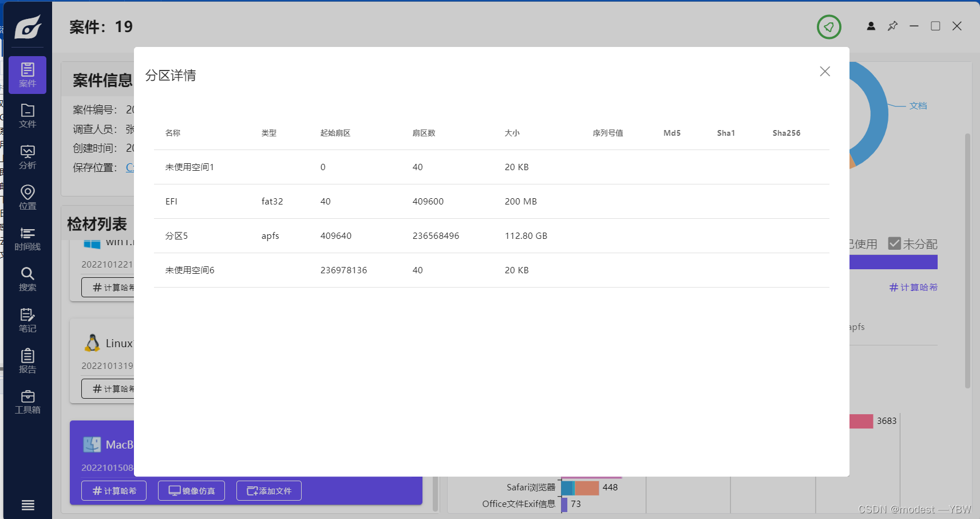The image size is (980, 519).
Task: Click the 200 MB size cell
Action: coord(521,202)
